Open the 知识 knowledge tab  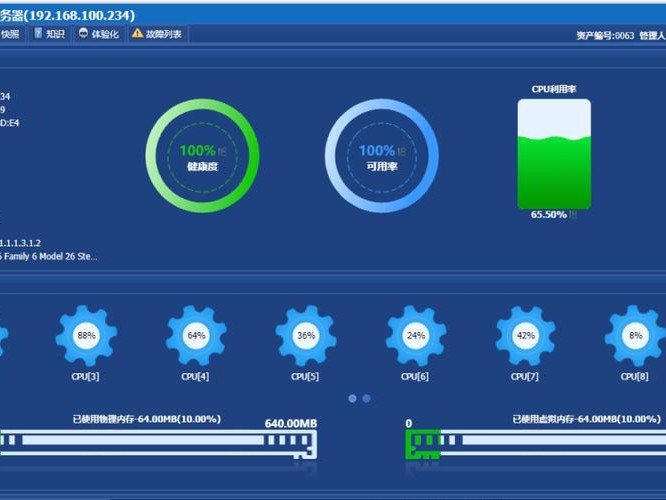(x=50, y=34)
